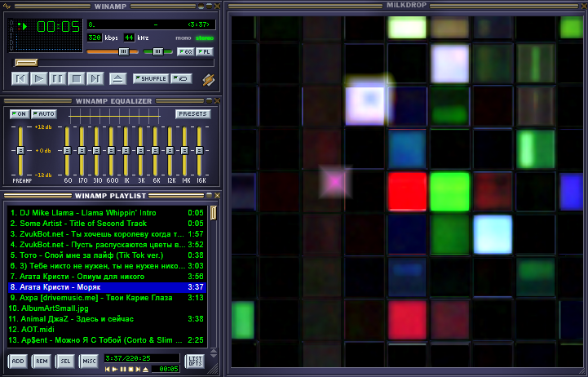The width and height of the screenshot is (588, 377).
Task: Click the large Play button in main window
Action: 39,79
